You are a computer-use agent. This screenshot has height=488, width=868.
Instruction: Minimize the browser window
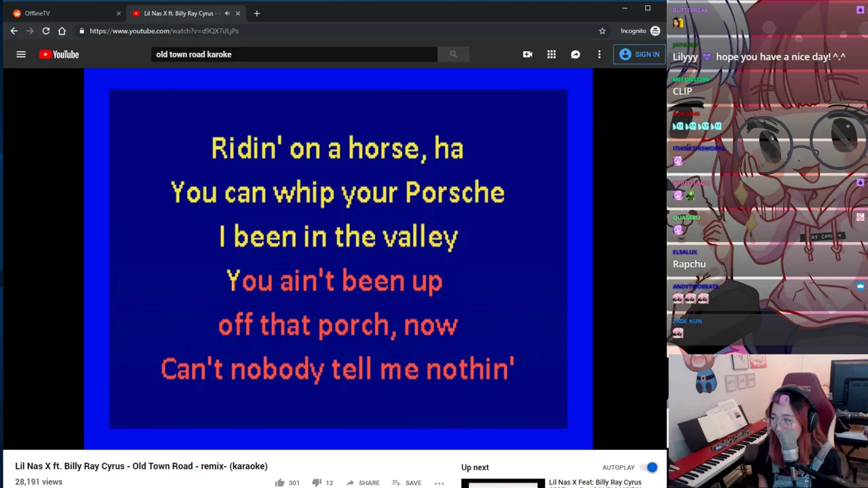coord(625,8)
